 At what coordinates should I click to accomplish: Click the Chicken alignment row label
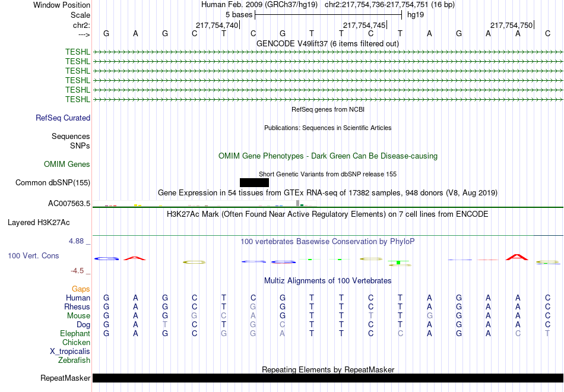(x=76, y=342)
